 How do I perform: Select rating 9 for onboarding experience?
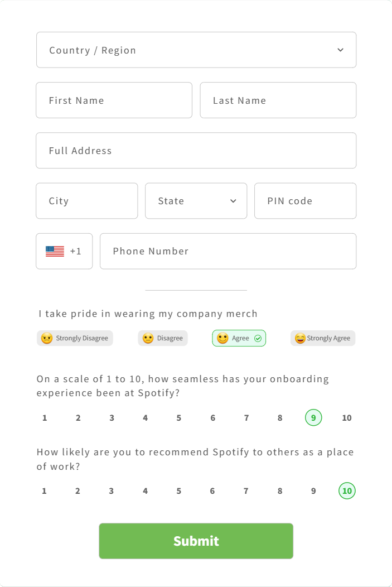(x=313, y=418)
